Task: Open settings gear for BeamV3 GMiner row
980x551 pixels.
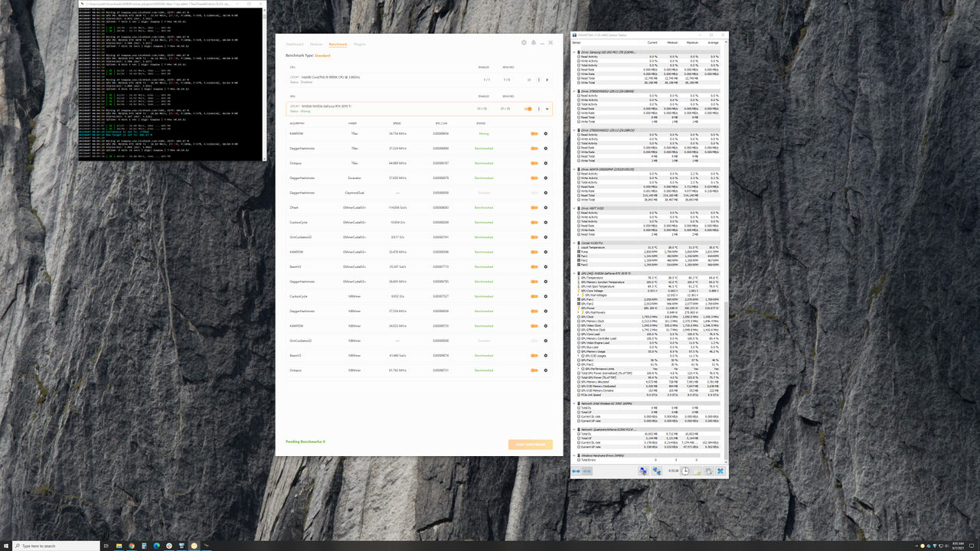Action: 546,266
